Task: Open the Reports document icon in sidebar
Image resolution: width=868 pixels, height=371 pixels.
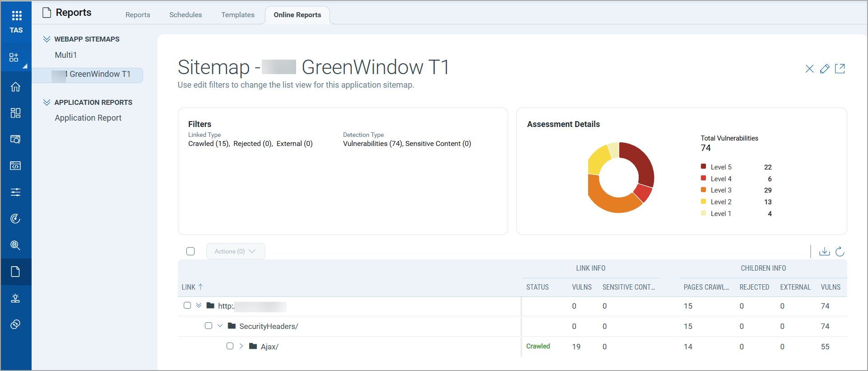Action: tap(15, 272)
